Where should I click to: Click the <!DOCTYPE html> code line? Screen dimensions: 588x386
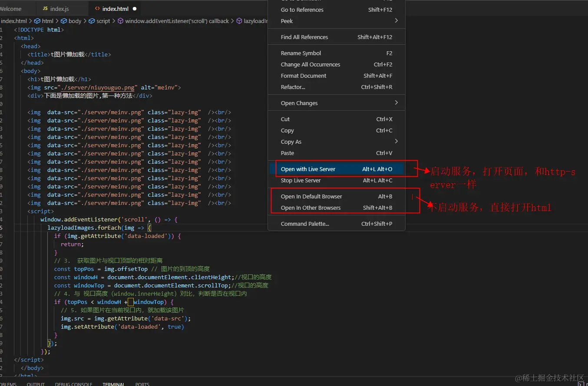tap(39, 30)
